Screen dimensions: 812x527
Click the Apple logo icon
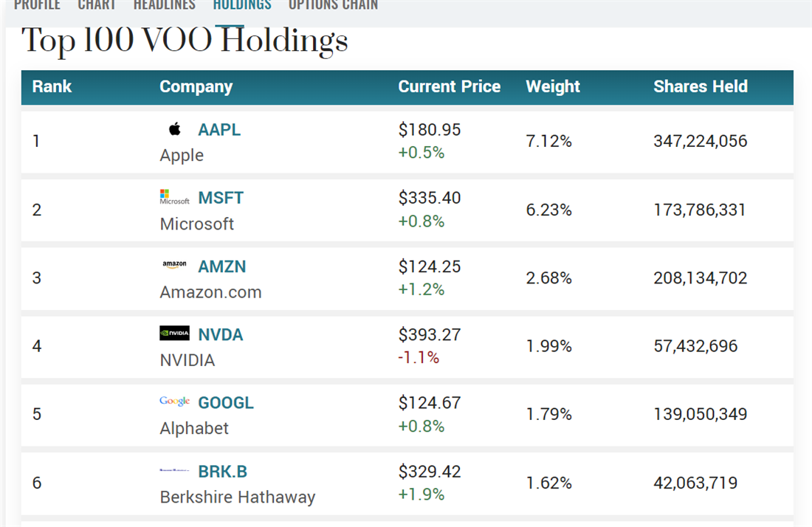[x=175, y=130]
